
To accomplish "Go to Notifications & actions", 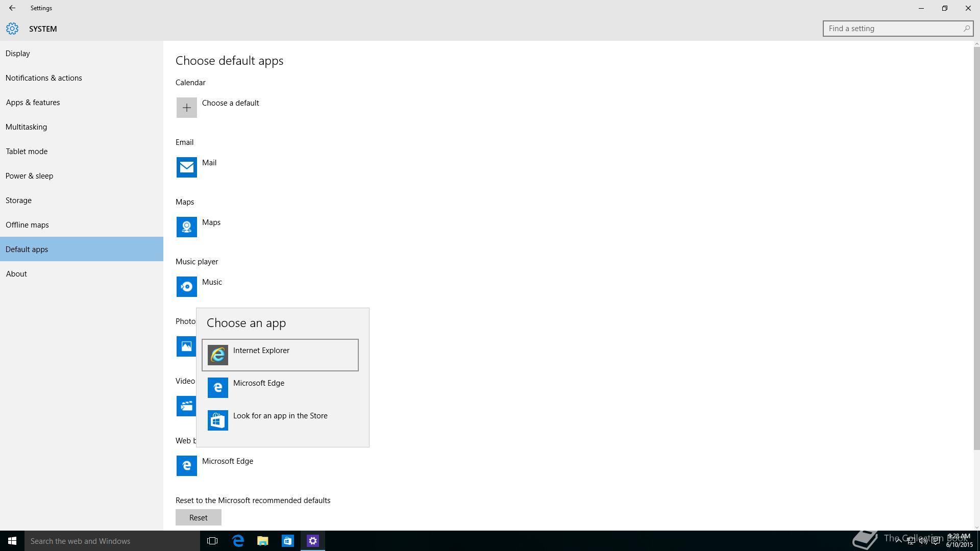I will pyautogui.click(x=82, y=78).
